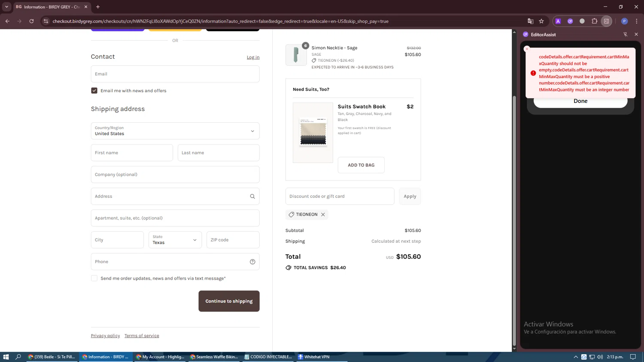The height and width of the screenshot is (362, 644).
Task: Click the translate page icon
Action: click(531, 21)
